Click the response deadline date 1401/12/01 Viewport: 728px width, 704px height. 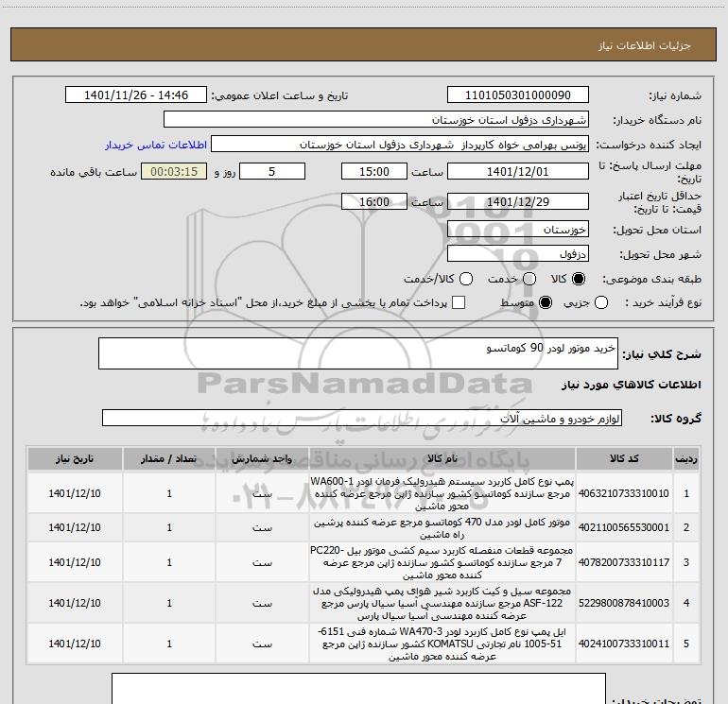[518, 171]
